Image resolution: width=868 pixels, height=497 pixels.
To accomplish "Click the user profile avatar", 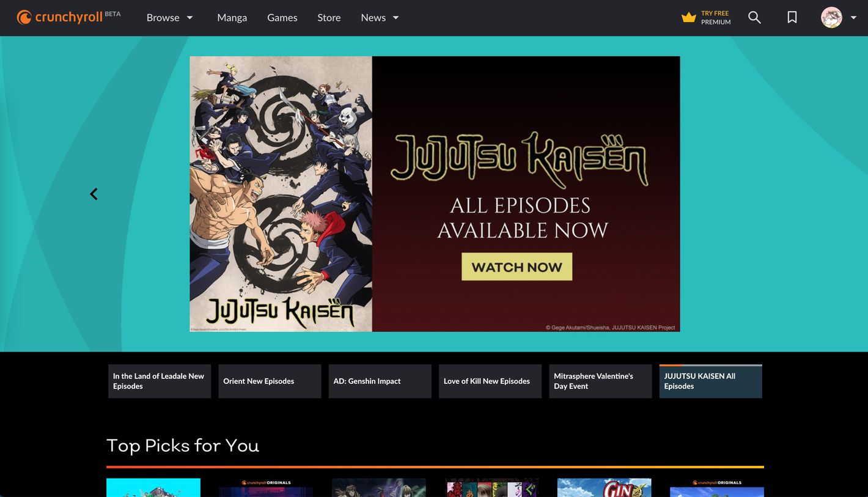I will point(831,18).
